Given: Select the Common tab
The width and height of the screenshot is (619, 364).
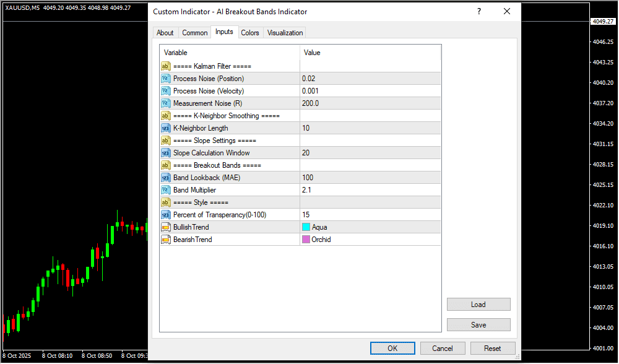Looking at the screenshot, I should point(195,33).
